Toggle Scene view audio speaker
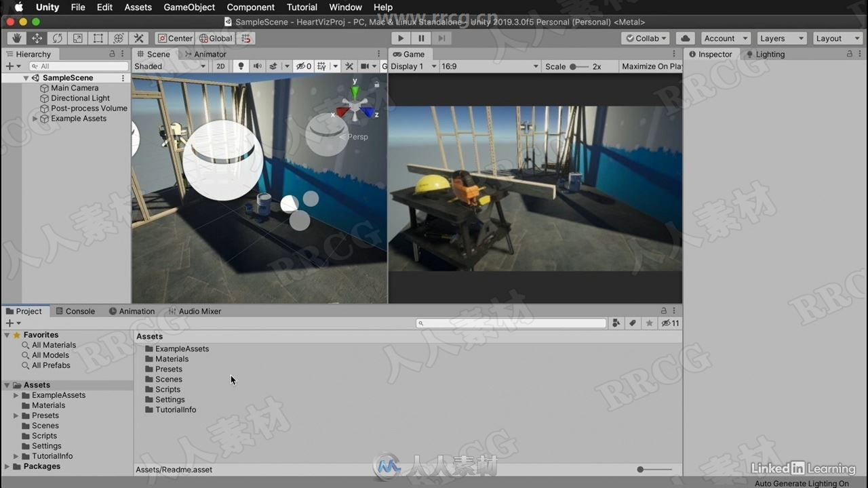 257,66
